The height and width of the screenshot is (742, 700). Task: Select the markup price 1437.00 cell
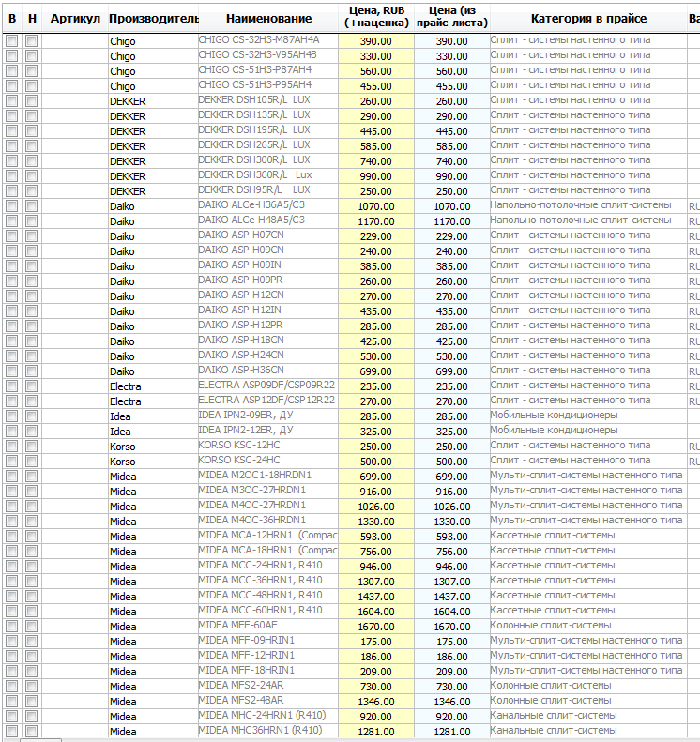click(376, 597)
